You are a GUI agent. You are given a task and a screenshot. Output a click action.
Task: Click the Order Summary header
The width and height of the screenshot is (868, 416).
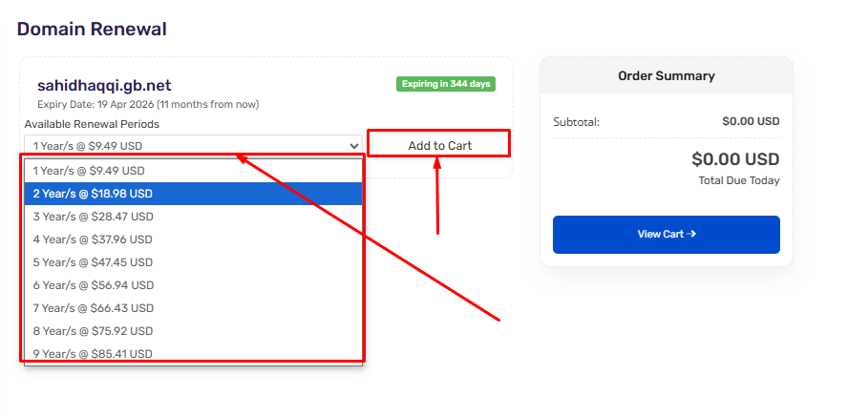[666, 75]
